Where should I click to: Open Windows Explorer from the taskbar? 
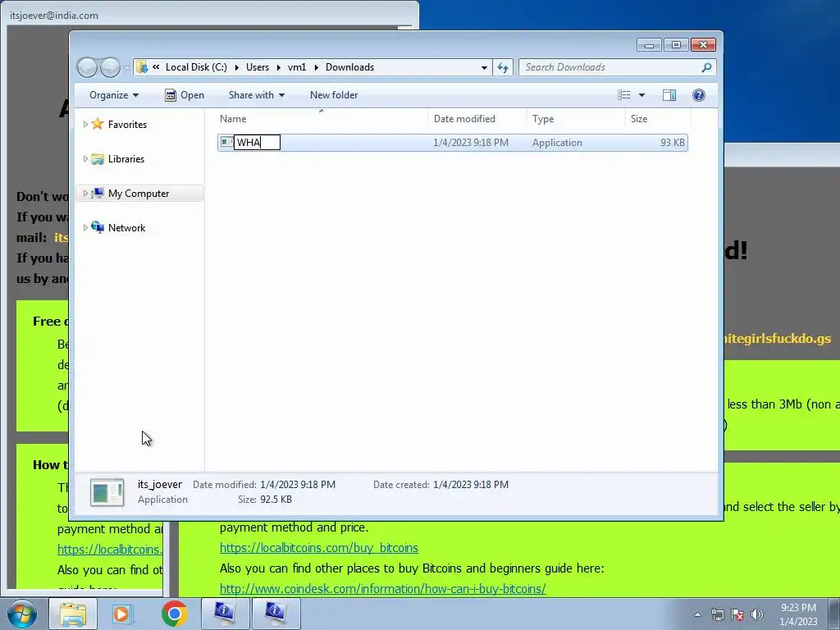tap(73, 614)
